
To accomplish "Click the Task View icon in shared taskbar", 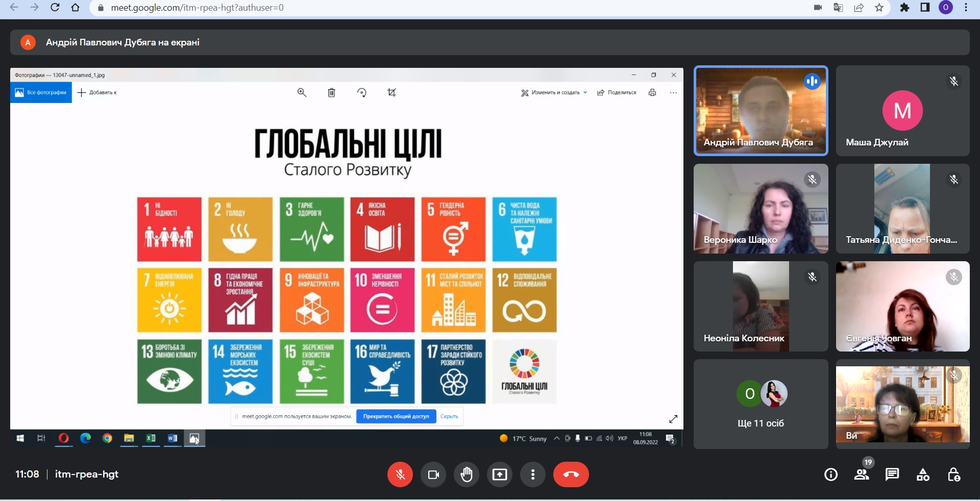I will [41, 438].
